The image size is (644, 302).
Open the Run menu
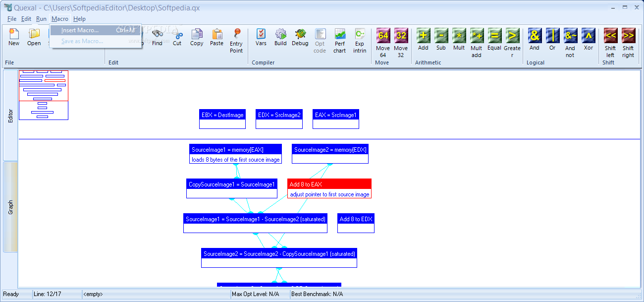42,19
